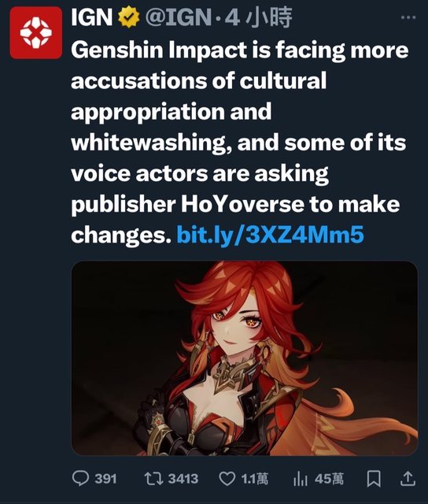Open the 4 小時 timestamp
This screenshot has width=428, height=504.
(x=258, y=17)
